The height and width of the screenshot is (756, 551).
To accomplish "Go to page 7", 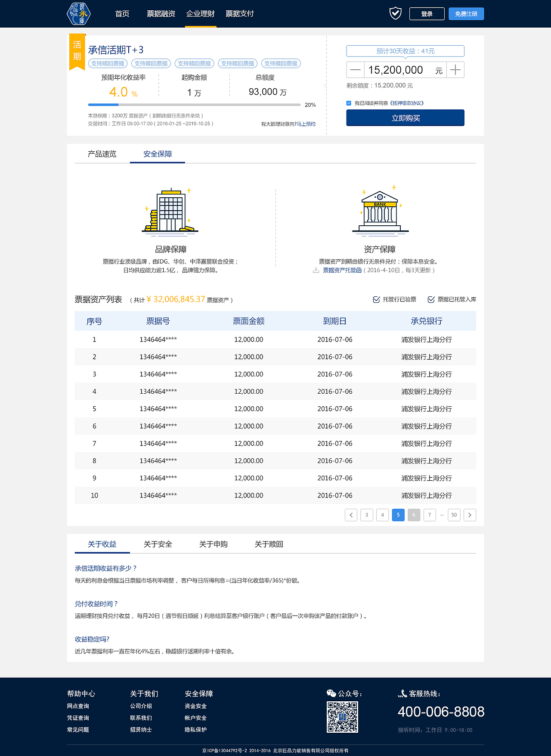I will [x=430, y=515].
